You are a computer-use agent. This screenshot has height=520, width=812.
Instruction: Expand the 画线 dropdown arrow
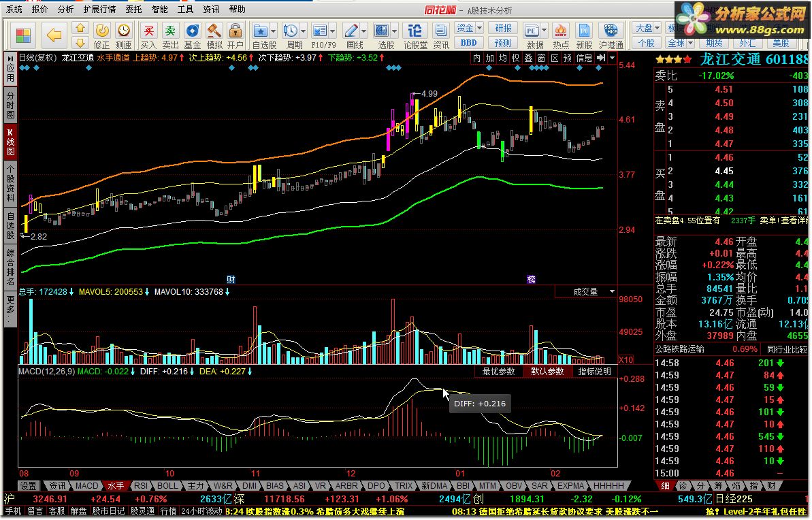tap(364, 31)
